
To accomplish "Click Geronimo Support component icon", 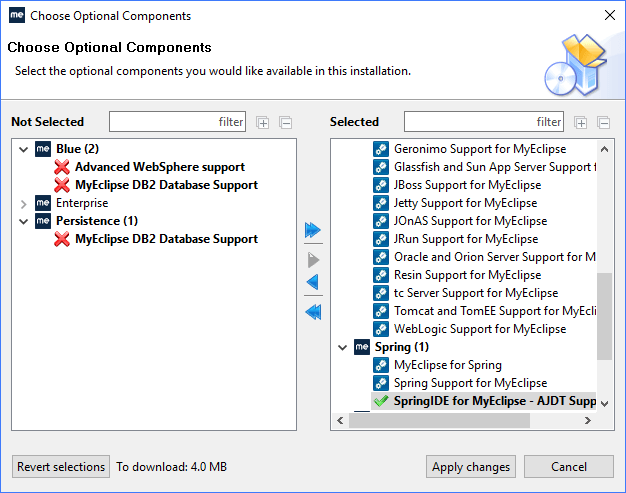I will (x=381, y=149).
